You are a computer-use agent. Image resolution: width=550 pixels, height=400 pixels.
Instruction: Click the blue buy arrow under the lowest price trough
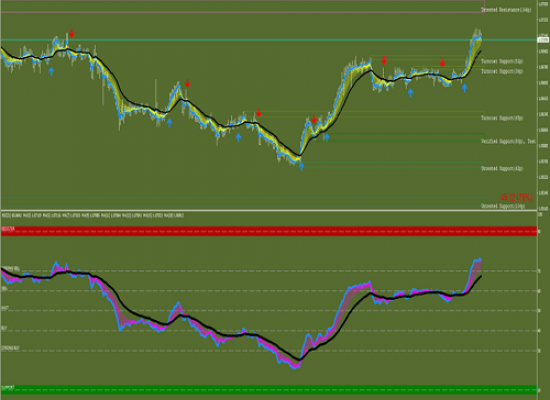point(301,166)
